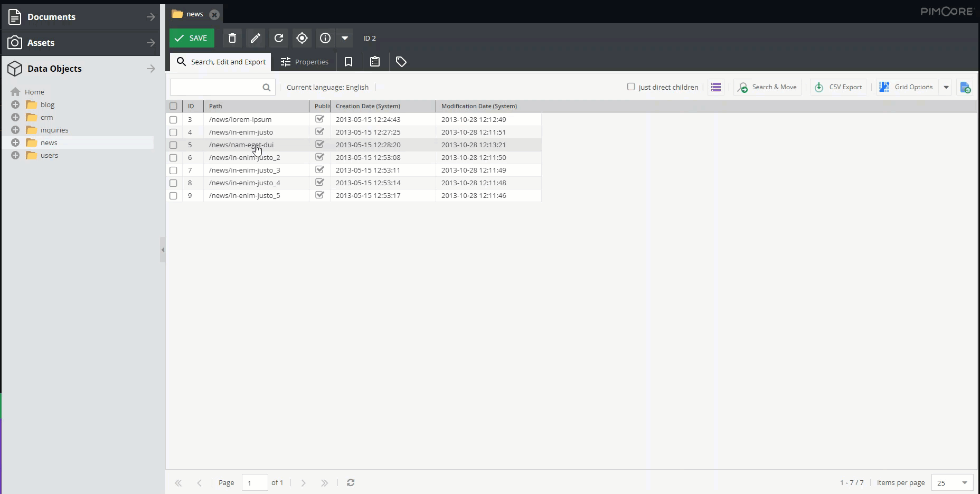980x494 pixels.
Task: Sort by Path column header
Action: (256, 106)
